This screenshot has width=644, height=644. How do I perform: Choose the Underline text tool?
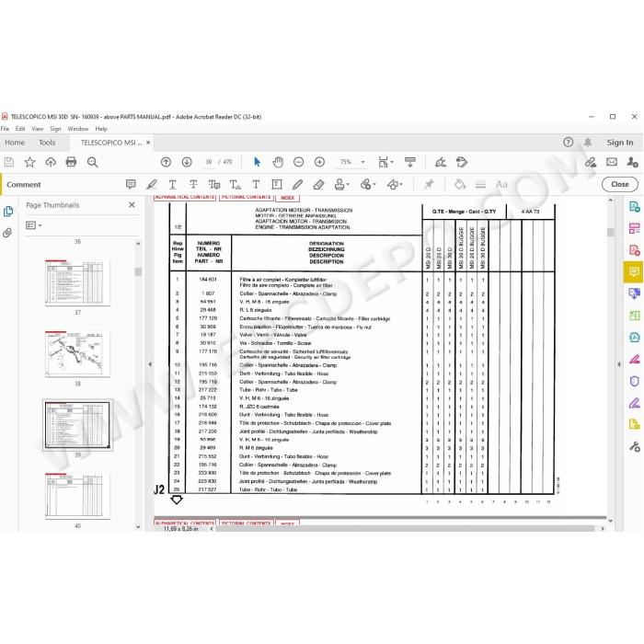pos(173,184)
